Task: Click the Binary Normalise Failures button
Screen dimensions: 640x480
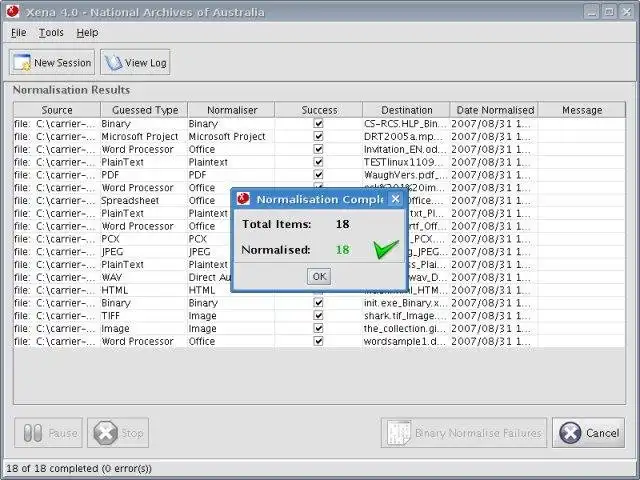Action: tap(464, 433)
